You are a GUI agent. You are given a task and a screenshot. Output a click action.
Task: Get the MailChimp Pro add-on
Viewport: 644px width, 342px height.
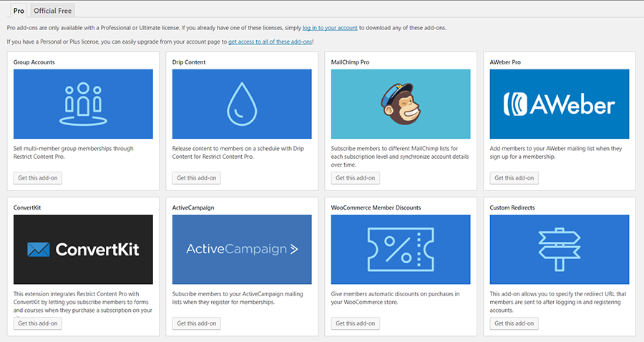(355, 178)
